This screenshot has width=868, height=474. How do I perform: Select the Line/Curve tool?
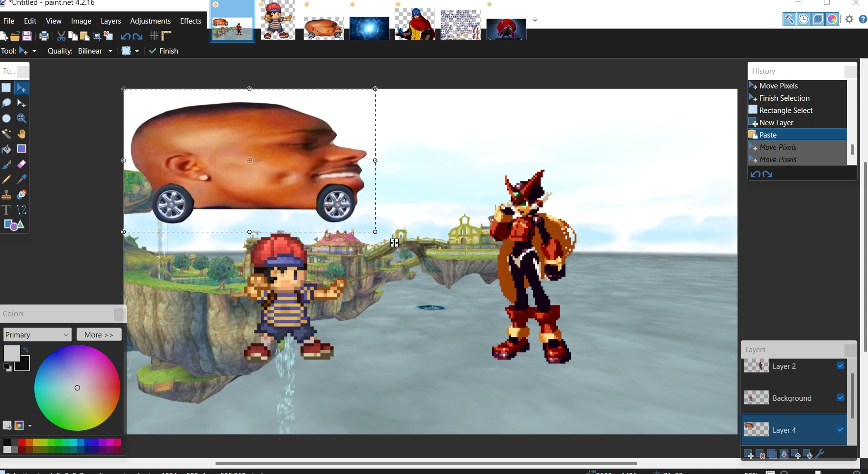22,210
